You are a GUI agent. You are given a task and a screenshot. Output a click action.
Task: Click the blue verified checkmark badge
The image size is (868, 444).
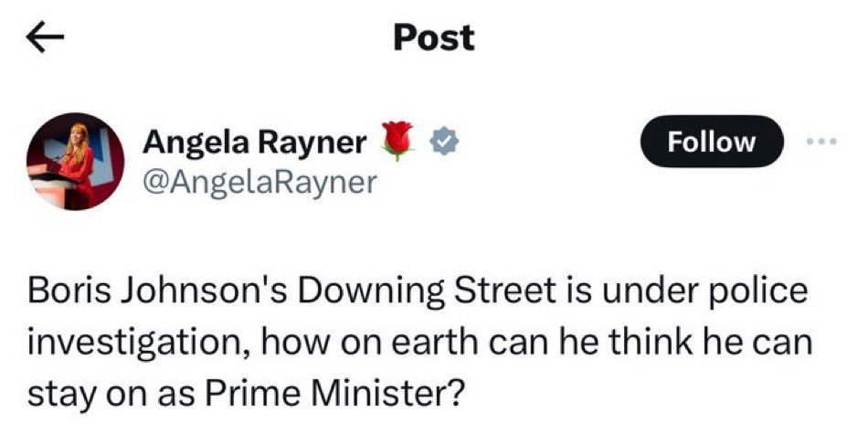[x=444, y=143]
